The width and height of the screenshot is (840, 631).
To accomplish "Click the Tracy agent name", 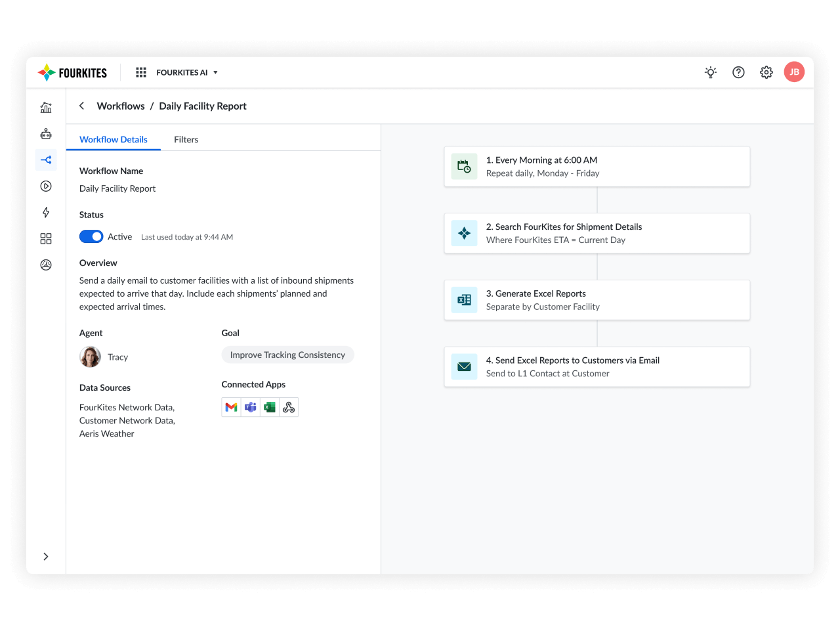I will [118, 357].
